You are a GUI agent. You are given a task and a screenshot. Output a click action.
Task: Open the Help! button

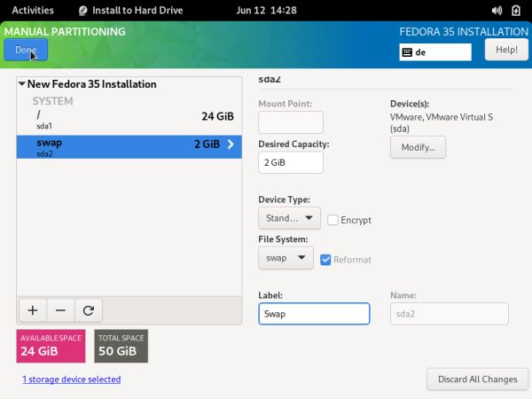[x=506, y=50]
